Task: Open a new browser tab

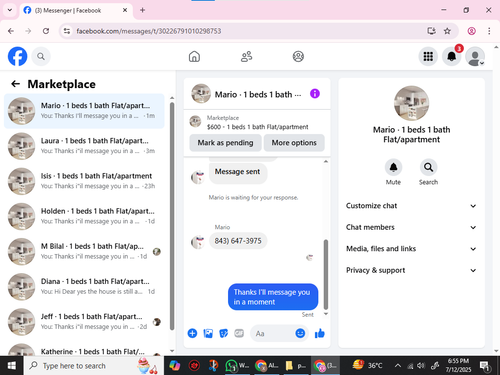Action: (x=143, y=10)
